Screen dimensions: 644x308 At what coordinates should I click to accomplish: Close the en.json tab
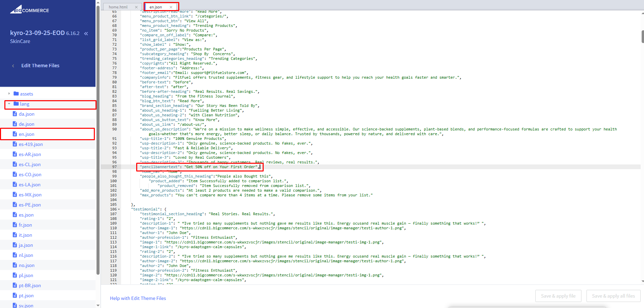point(171,7)
